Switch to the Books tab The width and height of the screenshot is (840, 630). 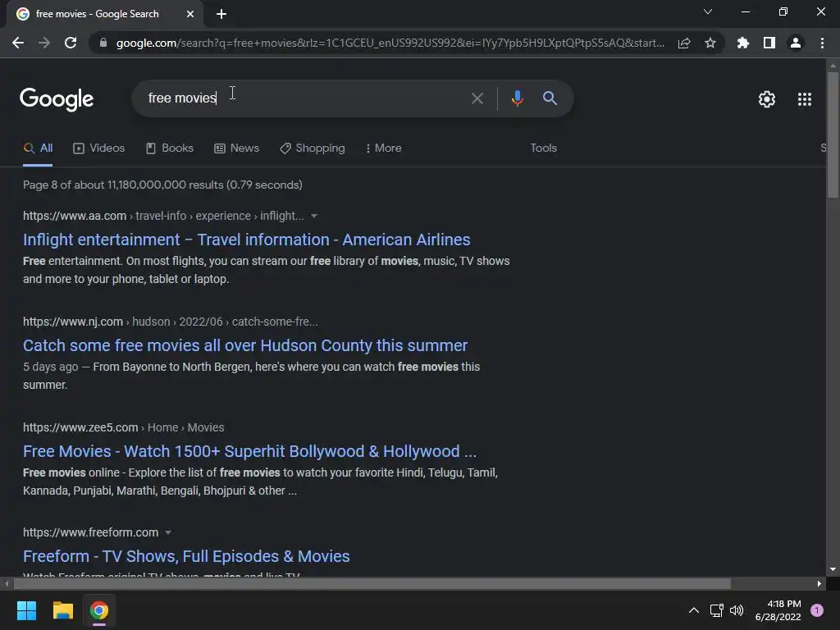[x=169, y=148]
